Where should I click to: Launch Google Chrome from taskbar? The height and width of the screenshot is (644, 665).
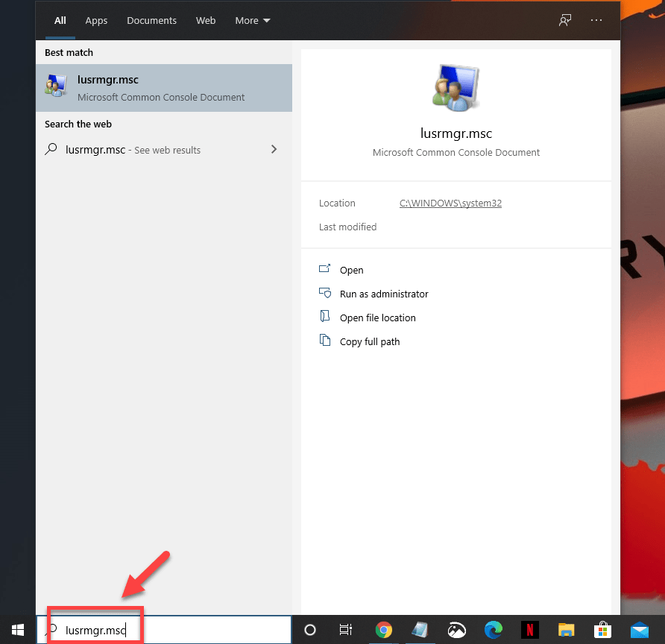383,631
